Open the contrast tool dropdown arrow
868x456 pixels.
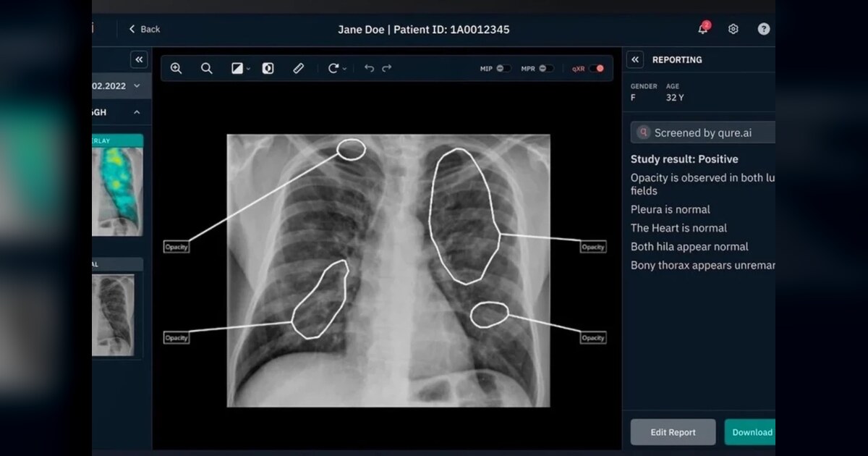click(248, 69)
